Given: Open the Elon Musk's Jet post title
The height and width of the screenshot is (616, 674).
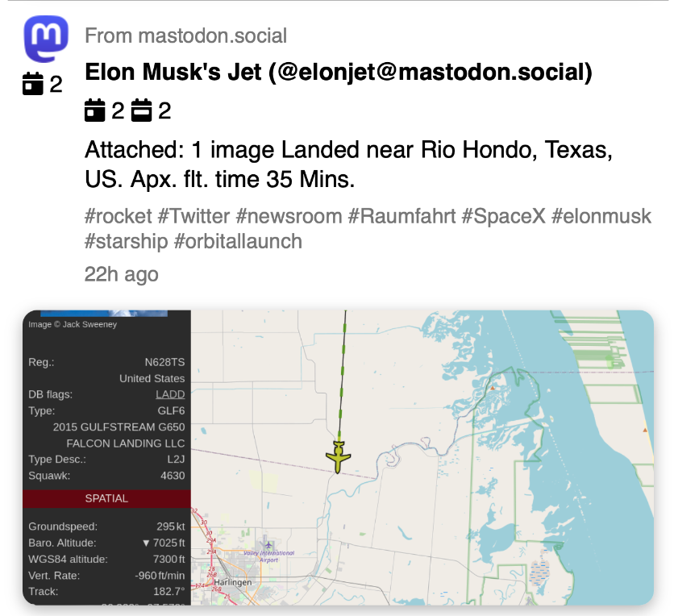Looking at the screenshot, I should point(339,73).
